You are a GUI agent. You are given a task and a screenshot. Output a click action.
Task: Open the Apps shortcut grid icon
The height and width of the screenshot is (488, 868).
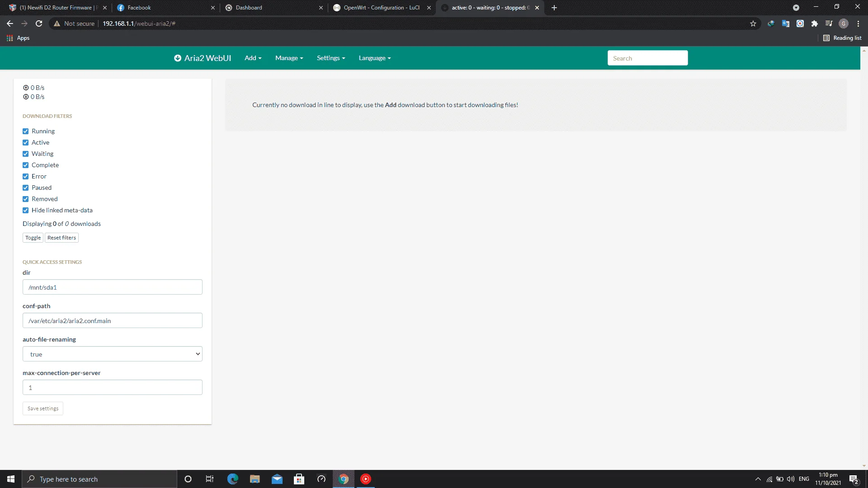click(9, 38)
